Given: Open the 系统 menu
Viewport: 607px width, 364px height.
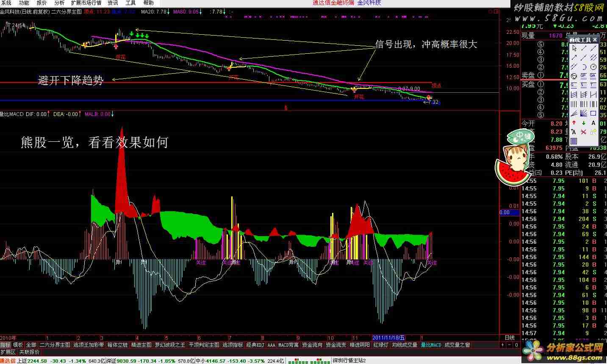Looking at the screenshot, I should pos(6,3).
